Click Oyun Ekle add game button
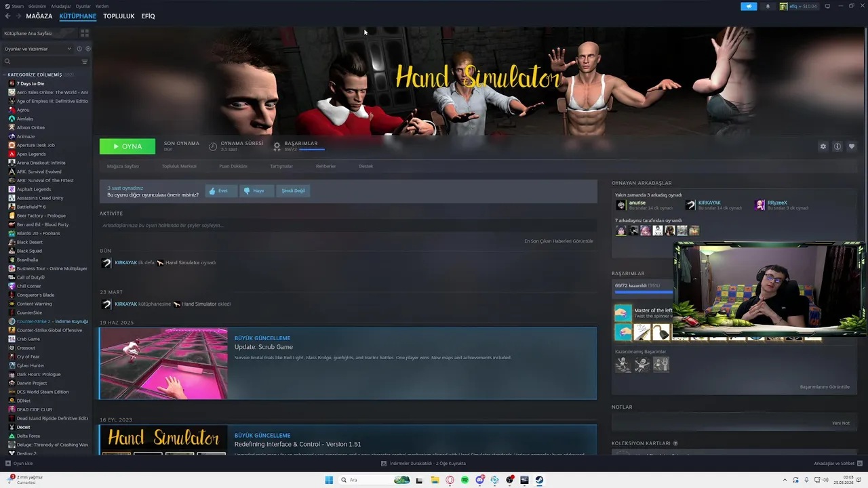Viewport: 868px width, 488px height. (x=20, y=464)
